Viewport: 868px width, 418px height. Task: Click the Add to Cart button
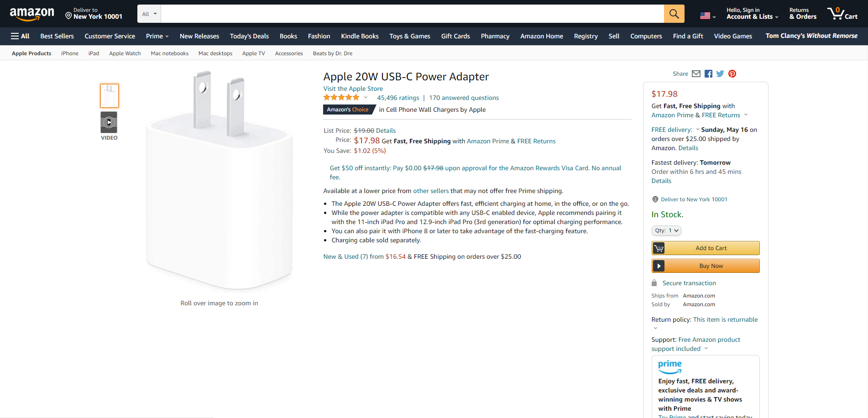pyautogui.click(x=706, y=248)
